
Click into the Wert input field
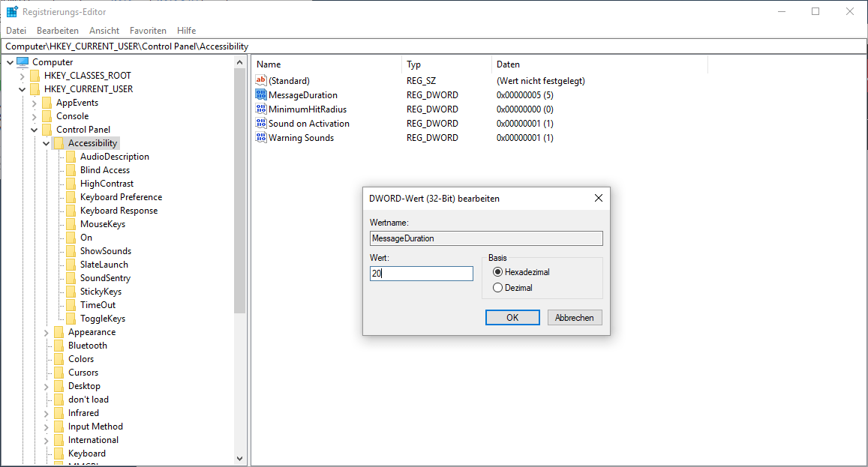(421, 274)
